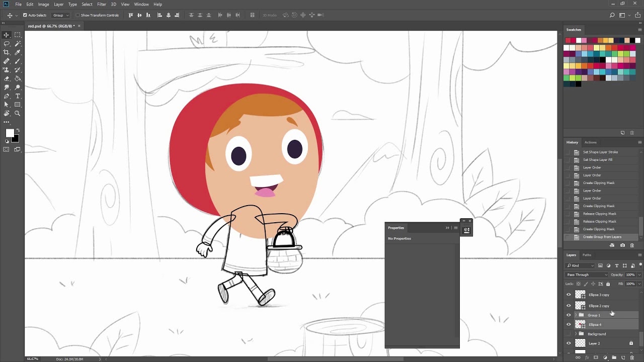Screen dimensions: 644x362
Task: Select the Dodge tool
Action: point(18,87)
